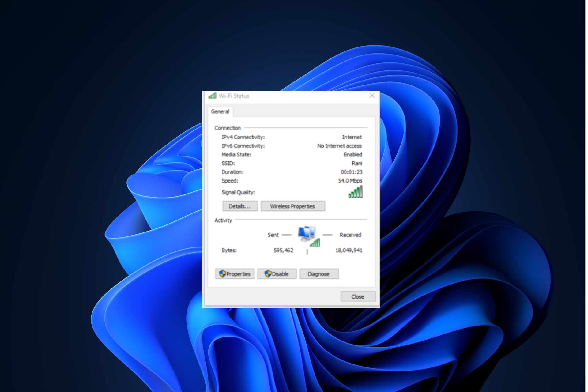Viewport: 588px width, 392px height.
Task: Click the IPv4 Connectivity label
Action: tap(243, 137)
